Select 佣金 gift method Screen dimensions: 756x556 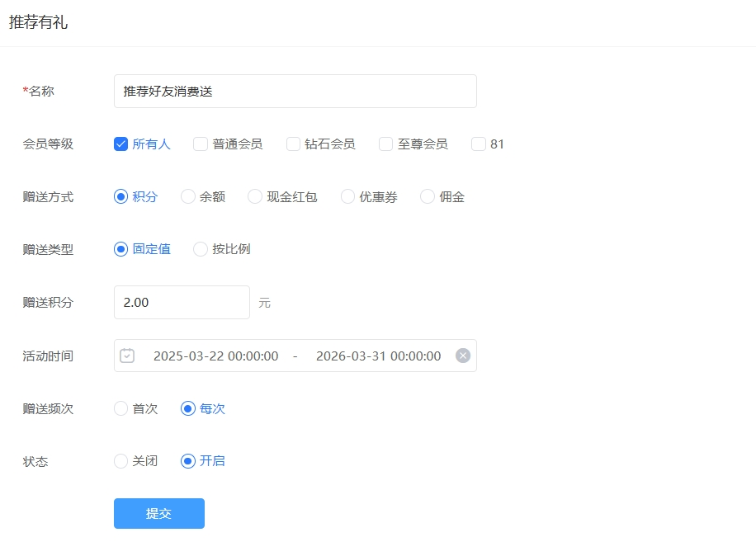coord(427,196)
